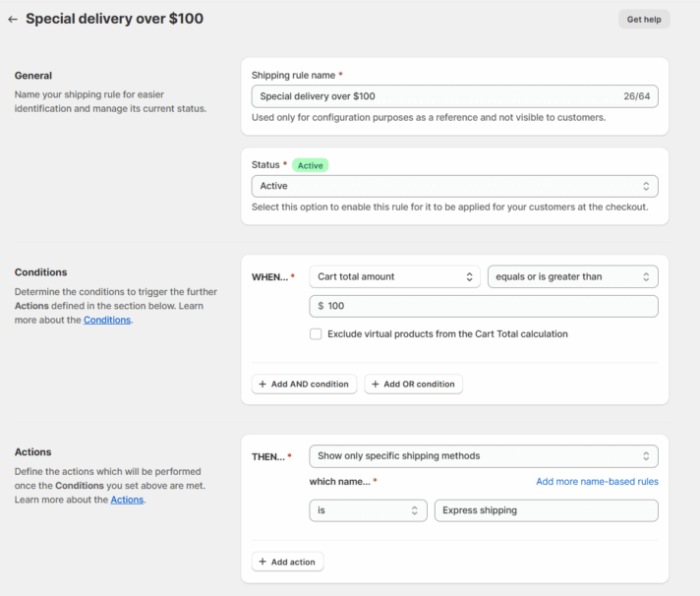The height and width of the screenshot is (596, 700).
Task: Expand Show only specific shipping methods dropdown
Action: [x=484, y=456]
